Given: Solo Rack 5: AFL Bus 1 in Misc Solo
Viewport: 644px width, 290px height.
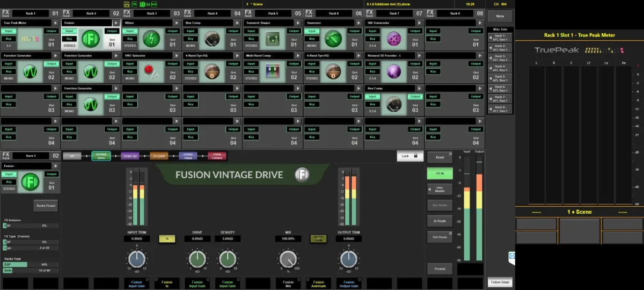Looking at the screenshot, I should pos(500,78).
